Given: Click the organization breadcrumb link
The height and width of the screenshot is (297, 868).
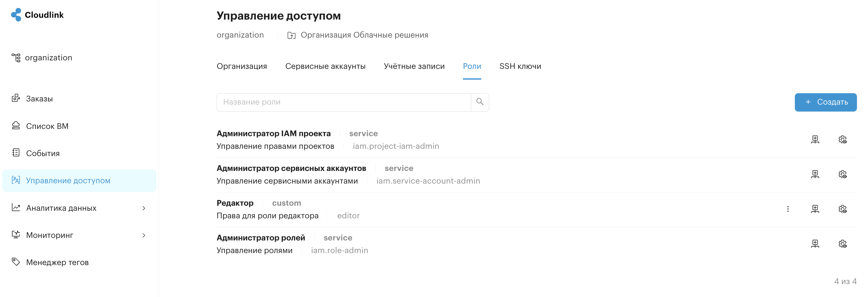Looking at the screenshot, I should pos(240,35).
